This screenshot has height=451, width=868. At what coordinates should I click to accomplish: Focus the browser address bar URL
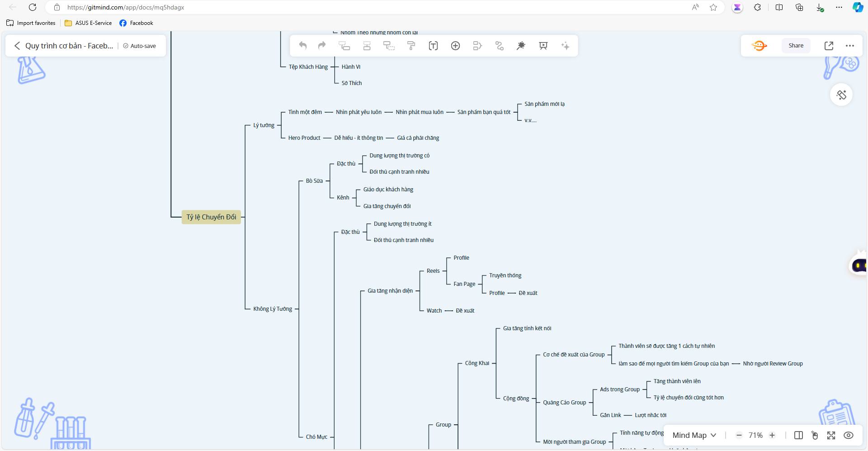point(126,7)
